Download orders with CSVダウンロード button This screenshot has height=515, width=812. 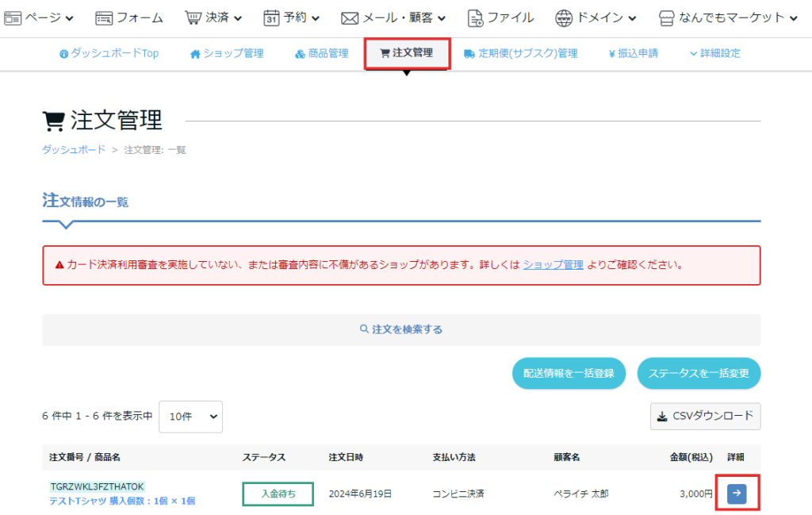(705, 416)
